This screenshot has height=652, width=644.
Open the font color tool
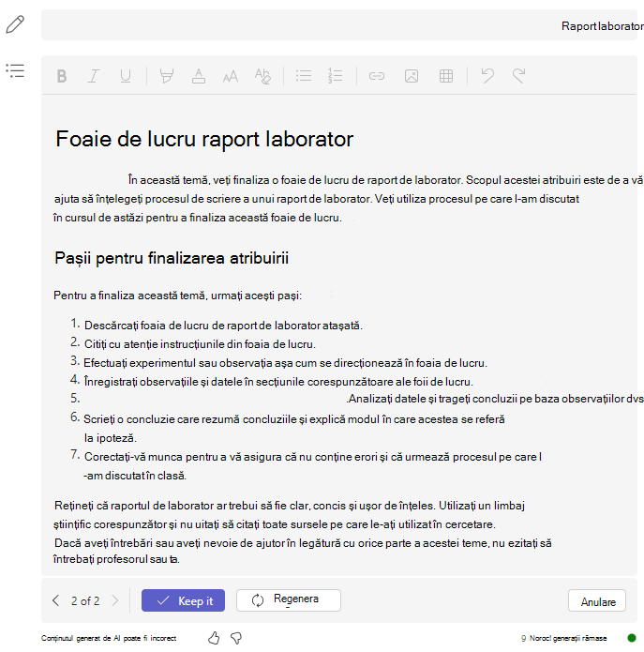tap(199, 76)
